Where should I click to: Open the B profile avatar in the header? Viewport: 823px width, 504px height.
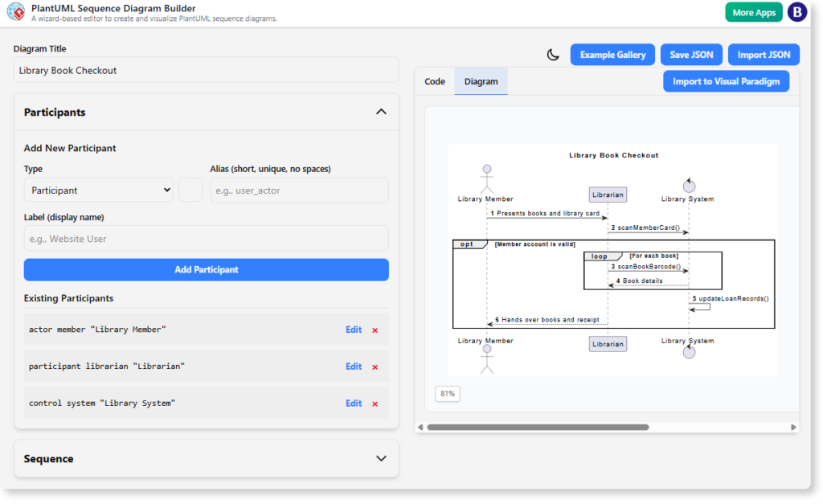click(x=796, y=12)
